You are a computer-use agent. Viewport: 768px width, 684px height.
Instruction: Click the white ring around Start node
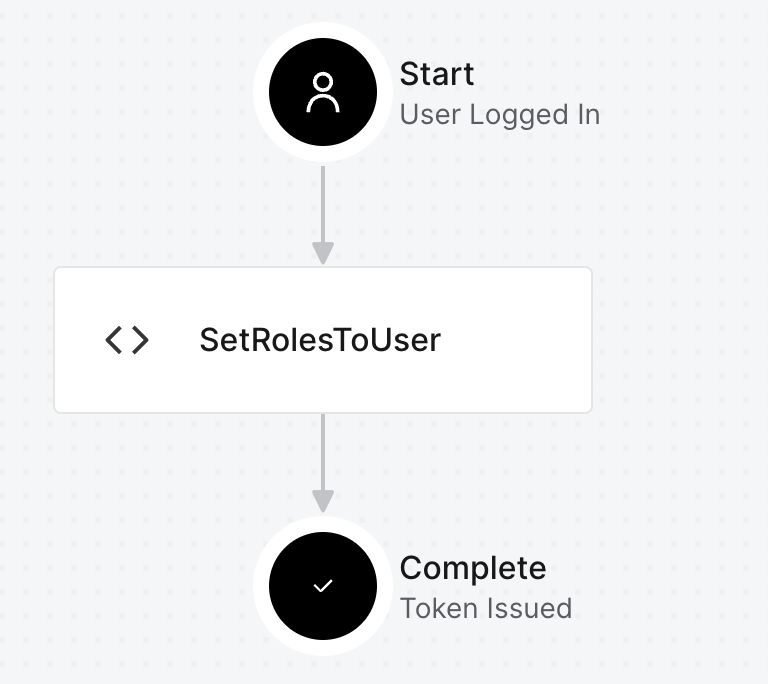pos(263,93)
